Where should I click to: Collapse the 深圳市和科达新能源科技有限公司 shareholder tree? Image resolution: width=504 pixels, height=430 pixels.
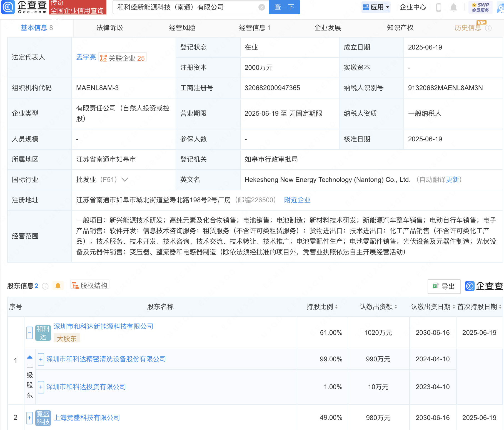click(29, 333)
